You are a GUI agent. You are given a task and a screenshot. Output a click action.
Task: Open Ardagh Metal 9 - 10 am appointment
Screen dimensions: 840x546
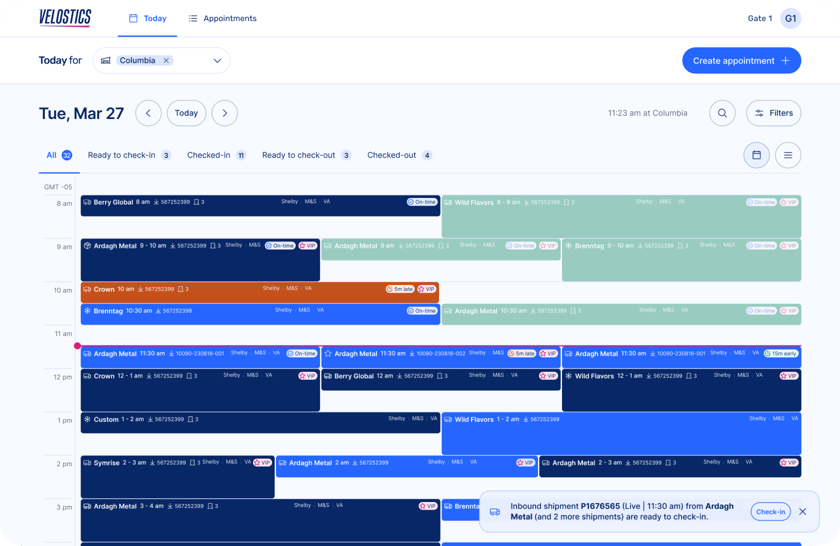coord(200,260)
